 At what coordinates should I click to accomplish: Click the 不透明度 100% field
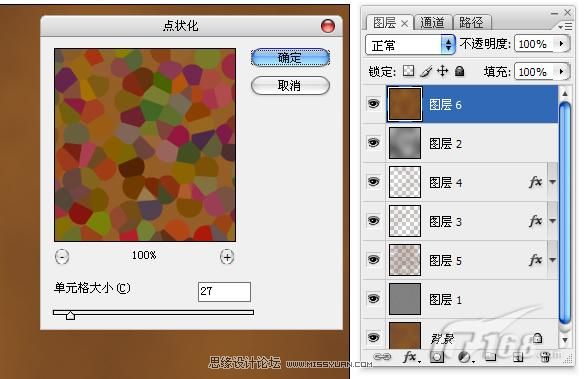click(535, 44)
